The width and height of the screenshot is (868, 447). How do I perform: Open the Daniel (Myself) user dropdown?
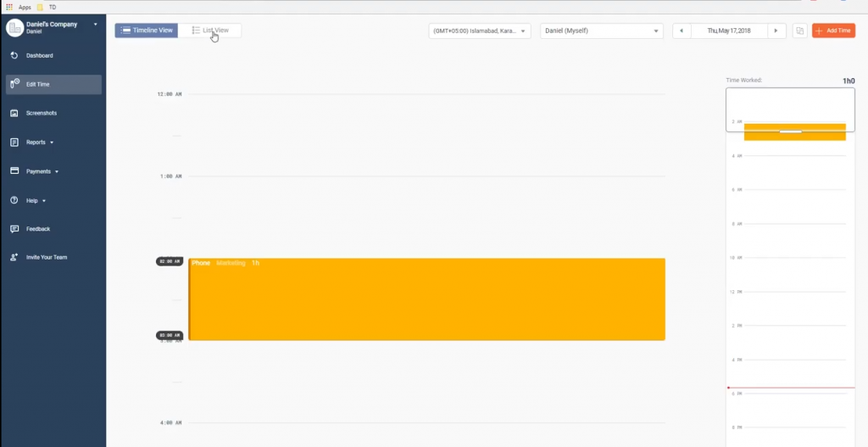coord(601,31)
